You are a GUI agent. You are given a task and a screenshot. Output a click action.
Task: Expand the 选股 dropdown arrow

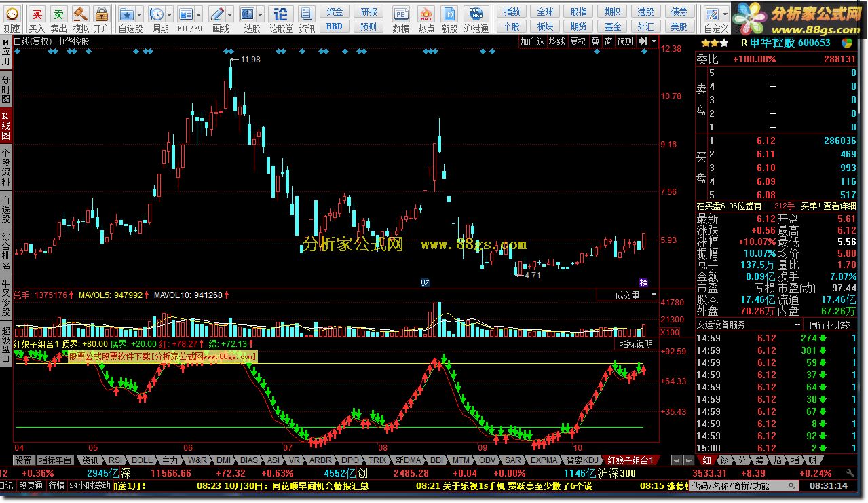[260, 14]
